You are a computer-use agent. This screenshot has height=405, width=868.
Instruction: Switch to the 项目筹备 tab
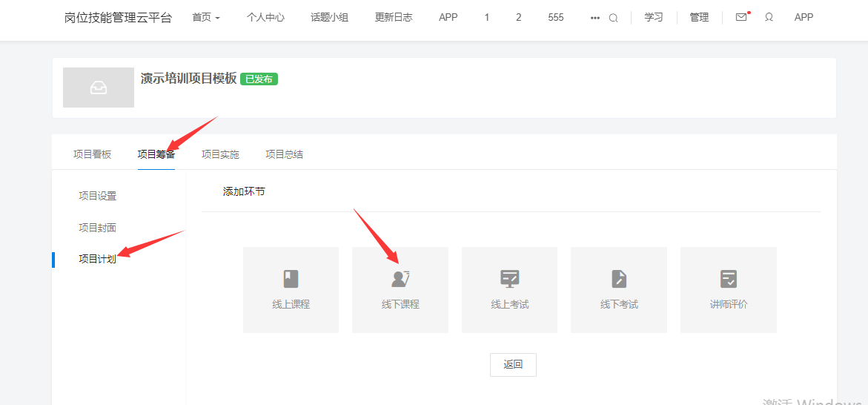click(156, 154)
